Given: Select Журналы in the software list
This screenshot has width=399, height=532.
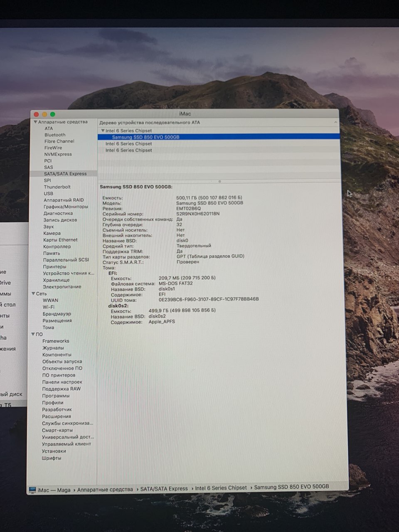Looking at the screenshot, I should click(53, 348).
